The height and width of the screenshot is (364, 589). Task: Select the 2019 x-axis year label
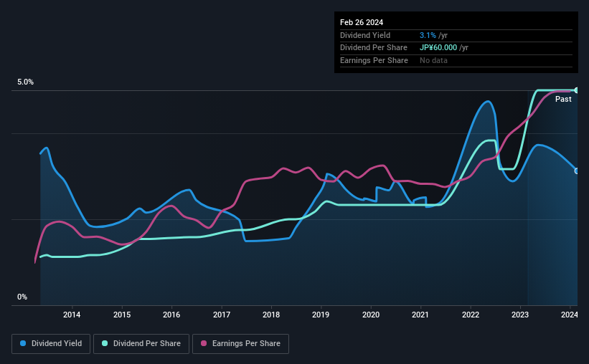pyautogui.click(x=321, y=315)
